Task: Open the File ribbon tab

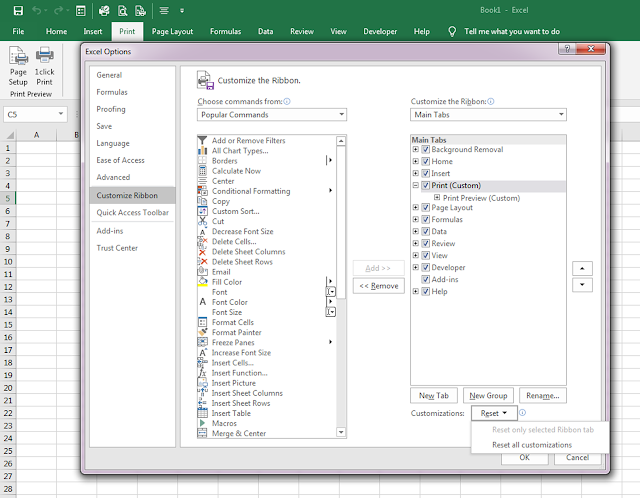Action: (x=18, y=31)
